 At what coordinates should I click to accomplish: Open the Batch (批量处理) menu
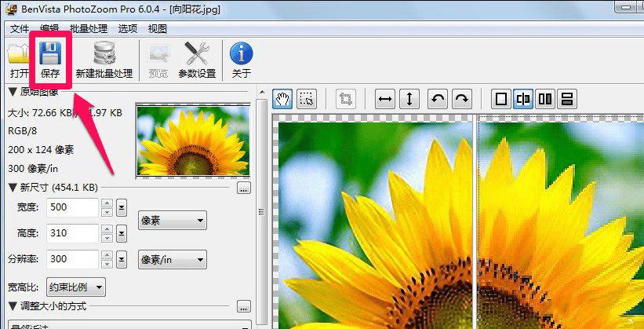coord(89,29)
